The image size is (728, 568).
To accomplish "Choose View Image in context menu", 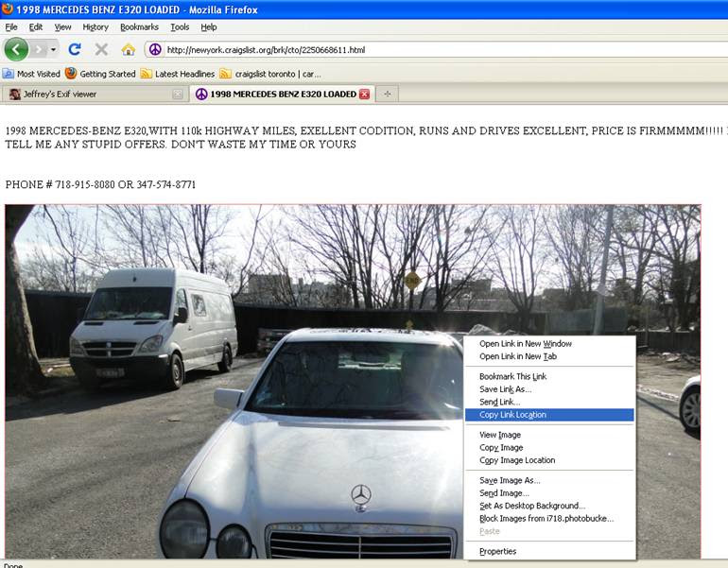I will 549,435.
